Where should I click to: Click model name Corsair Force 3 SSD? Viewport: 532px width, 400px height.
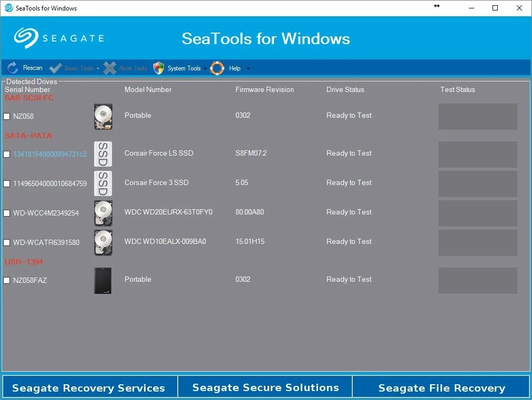(x=157, y=182)
